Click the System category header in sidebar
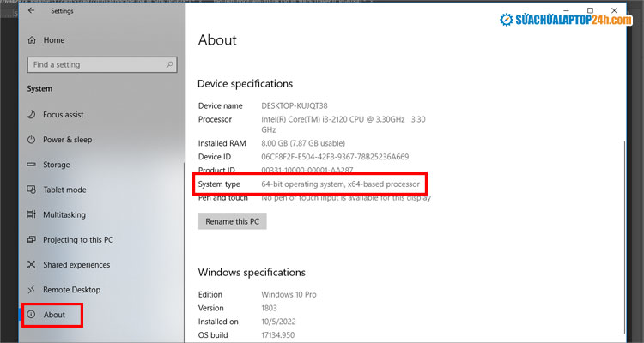Image resolution: width=644 pixels, height=343 pixels. point(39,89)
